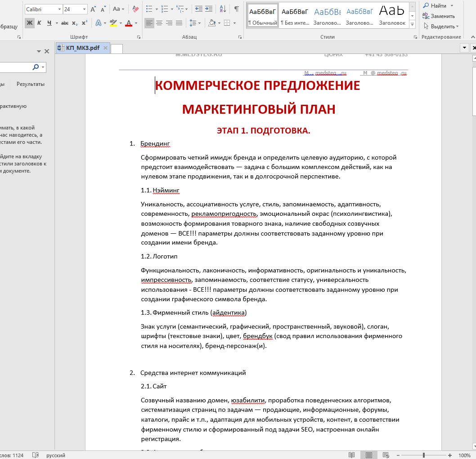Toggle underline formatting
The height and width of the screenshot is (459, 476).
[x=49, y=23]
